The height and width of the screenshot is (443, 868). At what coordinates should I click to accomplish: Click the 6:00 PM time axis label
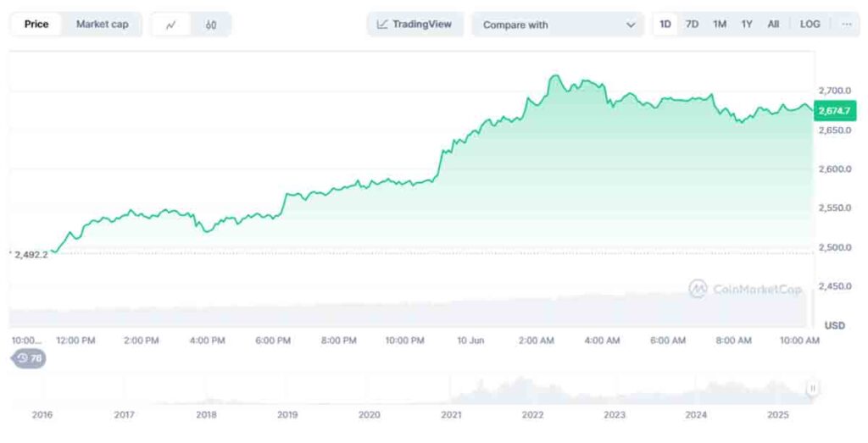(273, 341)
